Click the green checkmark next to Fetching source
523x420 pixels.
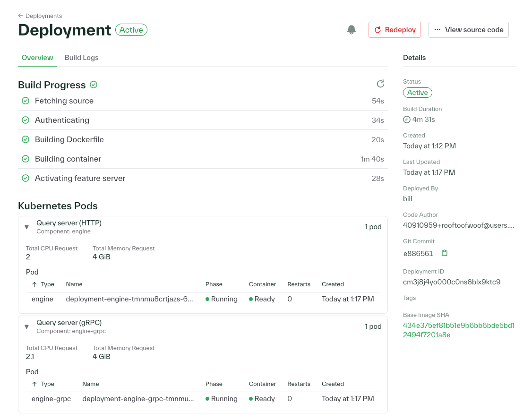click(x=26, y=101)
